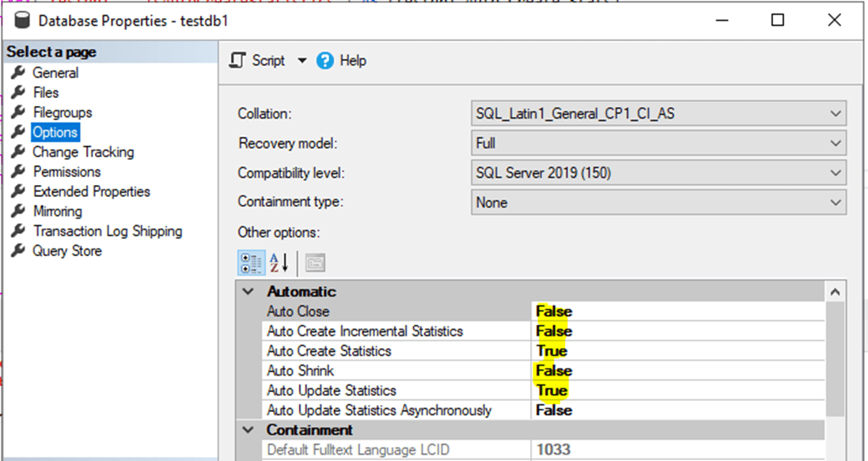Click the wrench icon beside General

pyautogui.click(x=18, y=73)
